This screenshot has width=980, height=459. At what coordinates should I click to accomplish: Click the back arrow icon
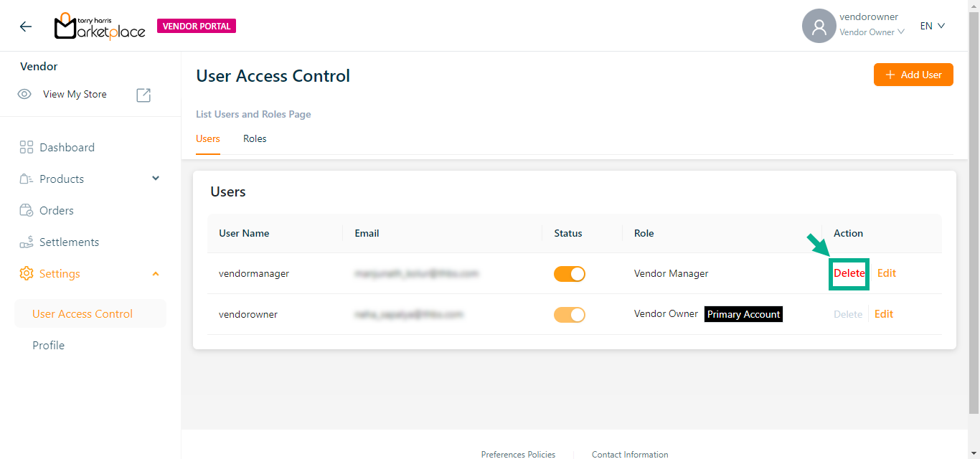click(26, 27)
